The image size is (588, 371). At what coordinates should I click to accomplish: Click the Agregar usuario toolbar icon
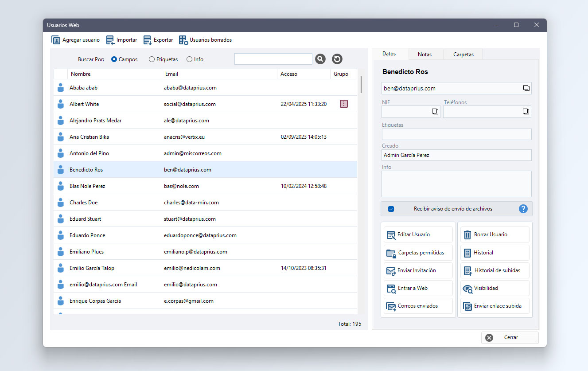click(x=56, y=40)
